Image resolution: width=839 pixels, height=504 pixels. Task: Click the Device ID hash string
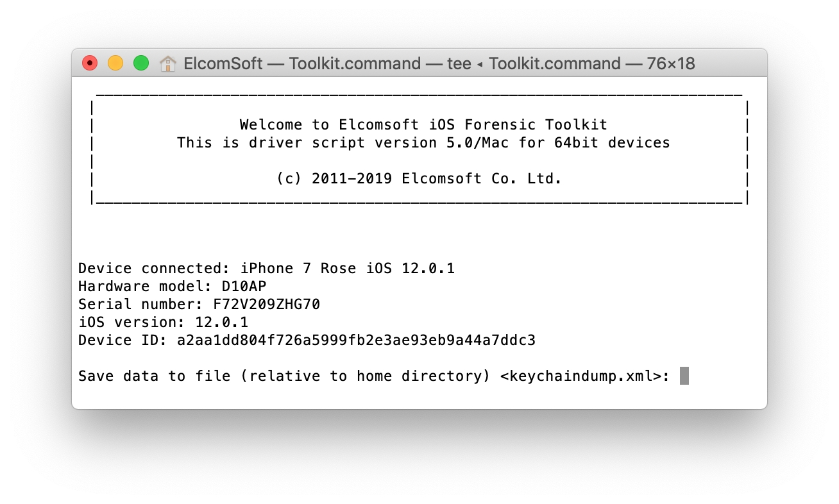[x=356, y=340]
